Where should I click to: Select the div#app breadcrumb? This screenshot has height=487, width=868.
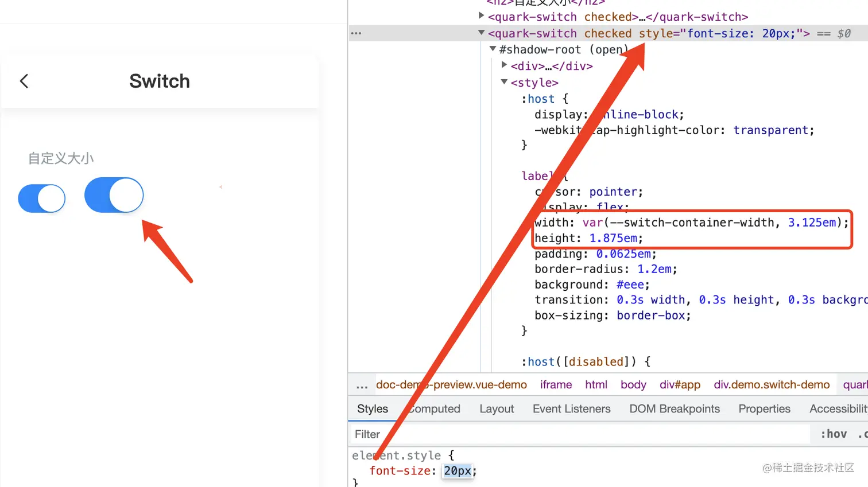pos(680,385)
